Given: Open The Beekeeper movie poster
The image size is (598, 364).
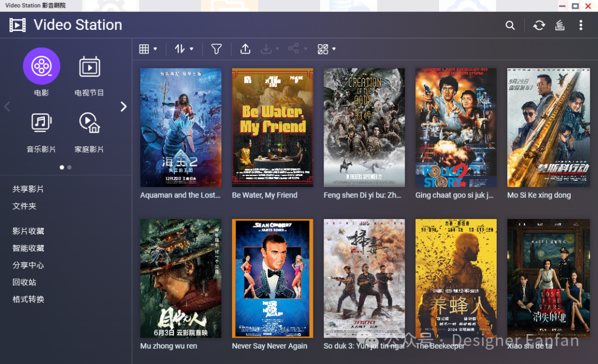Looking at the screenshot, I should [456, 278].
